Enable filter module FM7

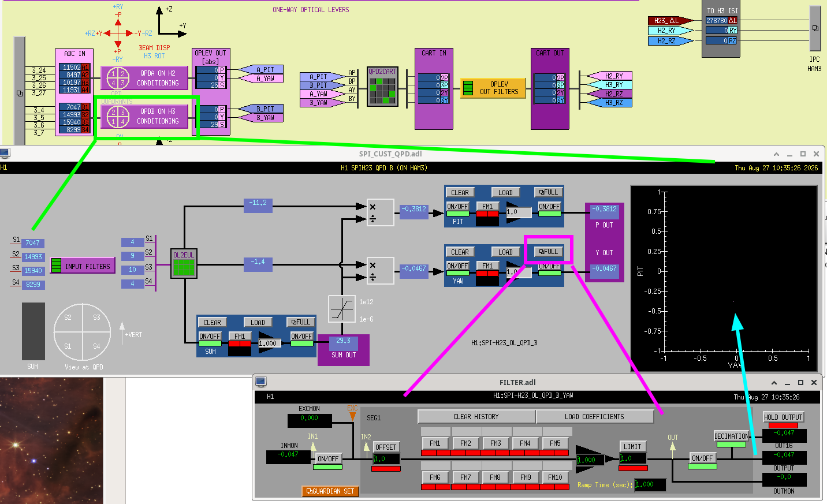[465, 477]
